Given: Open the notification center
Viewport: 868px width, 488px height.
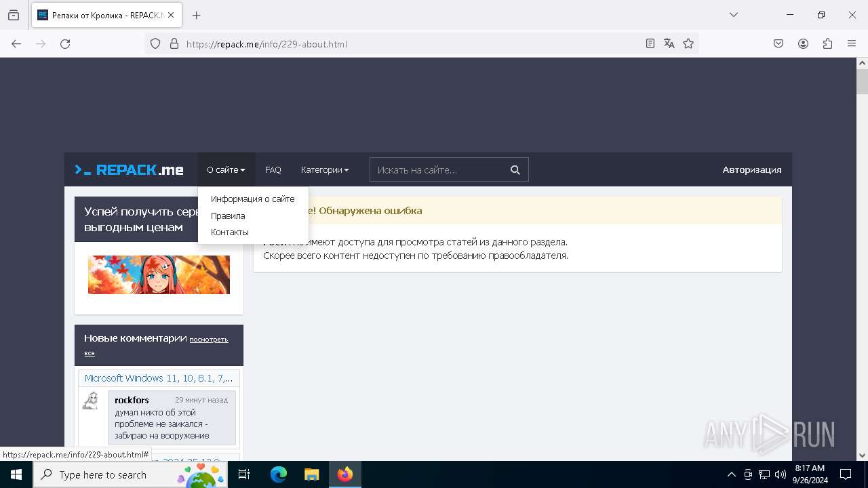Looking at the screenshot, I should tap(846, 474).
